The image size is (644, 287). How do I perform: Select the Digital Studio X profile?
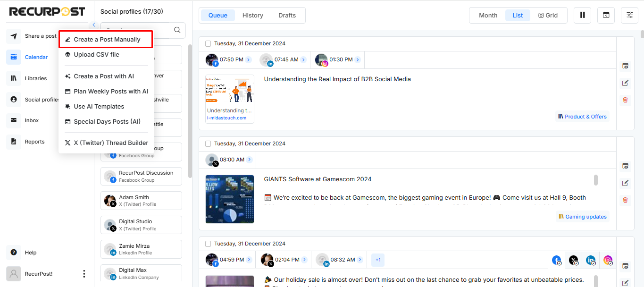click(141, 225)
